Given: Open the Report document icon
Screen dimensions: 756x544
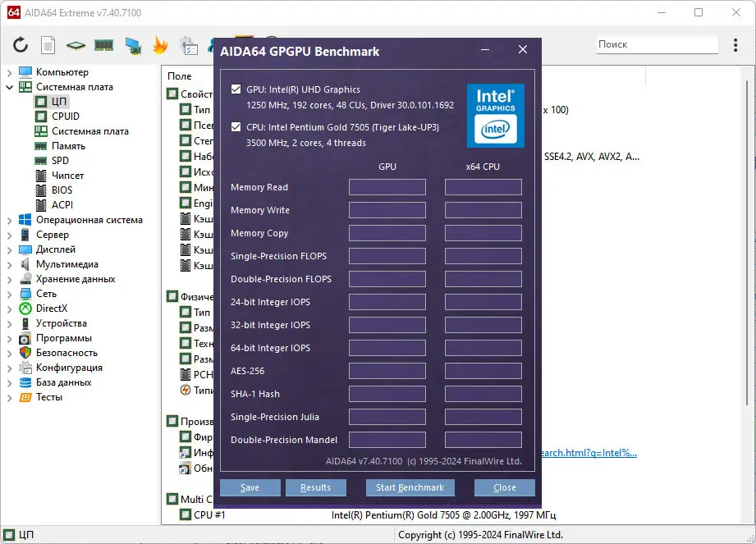Looking at the screenshot, I should tap(48, 44).
